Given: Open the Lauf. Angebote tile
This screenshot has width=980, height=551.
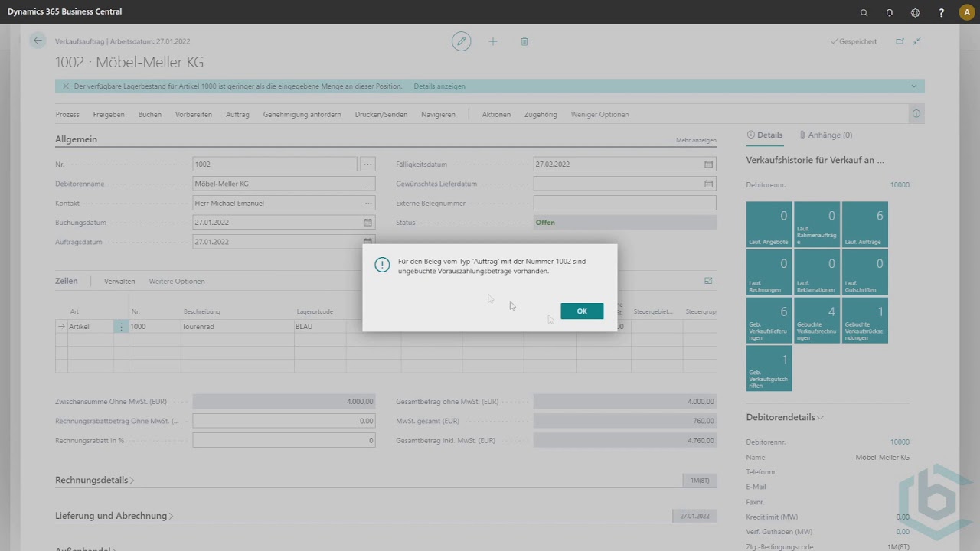Looking at the screenshot, I should click(769, 224).
